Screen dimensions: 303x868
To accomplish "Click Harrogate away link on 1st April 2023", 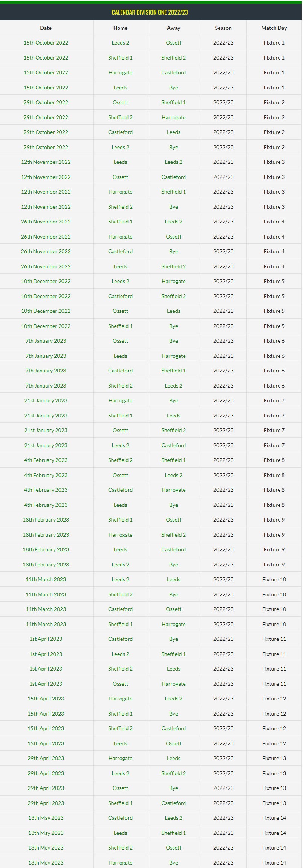I will coord(173,684).
